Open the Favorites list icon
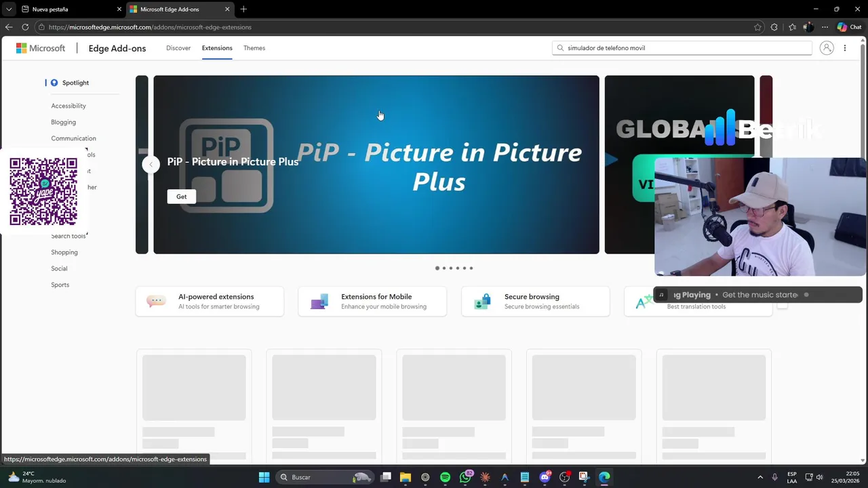868x488 pixels. click(792, 27)
